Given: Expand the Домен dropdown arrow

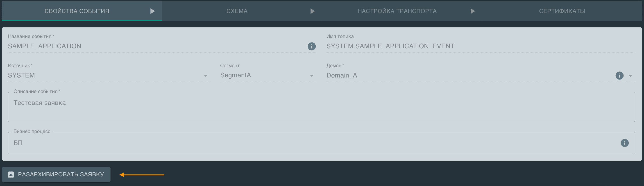Looking at the screenshot, I should tap(630, 76).
